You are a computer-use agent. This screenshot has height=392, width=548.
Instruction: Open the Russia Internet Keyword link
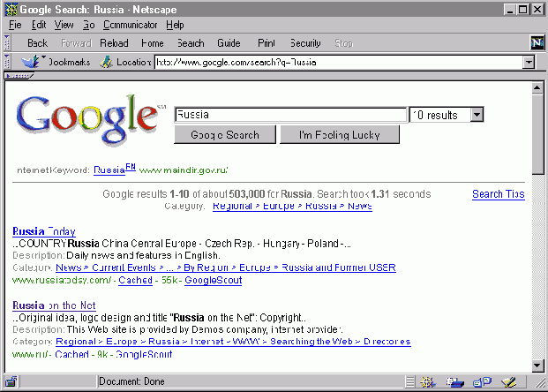[109, 170]
